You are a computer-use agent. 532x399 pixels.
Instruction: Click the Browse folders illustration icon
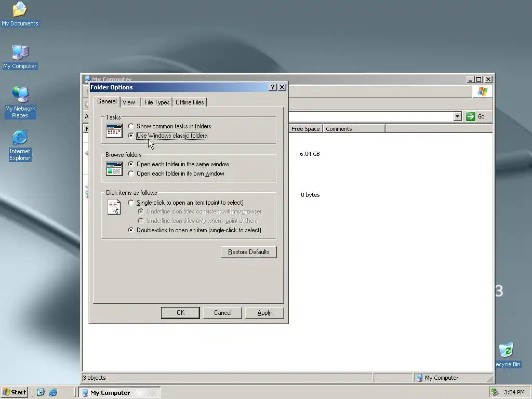coord(114,169)
